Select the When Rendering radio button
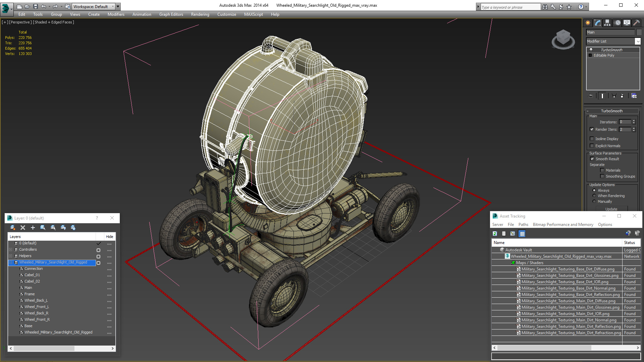644x362 pixels. (x=594, y=196)
